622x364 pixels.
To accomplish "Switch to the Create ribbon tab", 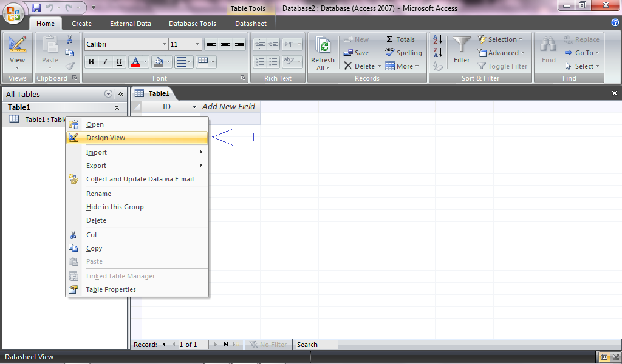I will click(82, 24).
